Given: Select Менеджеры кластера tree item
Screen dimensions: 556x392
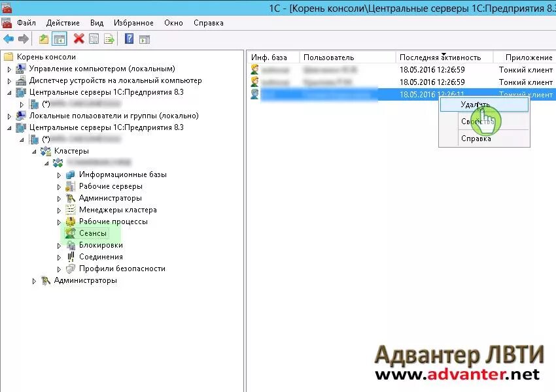Looking at the screenshot, I should coord(118,210).
